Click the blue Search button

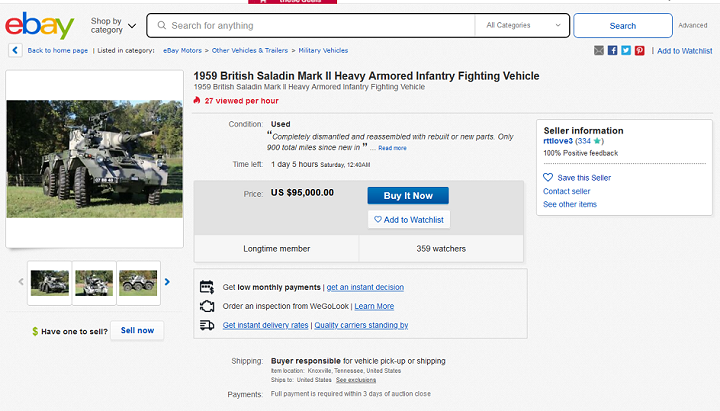click(622, 25)
